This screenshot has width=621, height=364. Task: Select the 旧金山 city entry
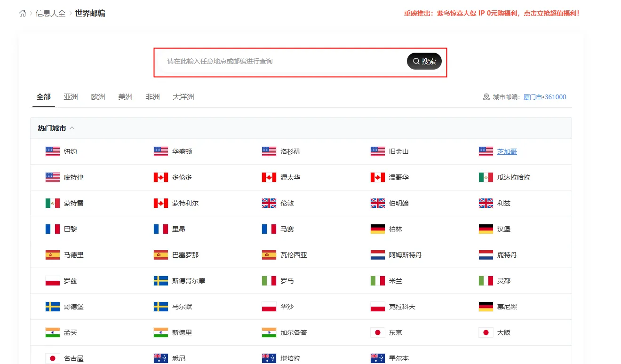[399, 151]
